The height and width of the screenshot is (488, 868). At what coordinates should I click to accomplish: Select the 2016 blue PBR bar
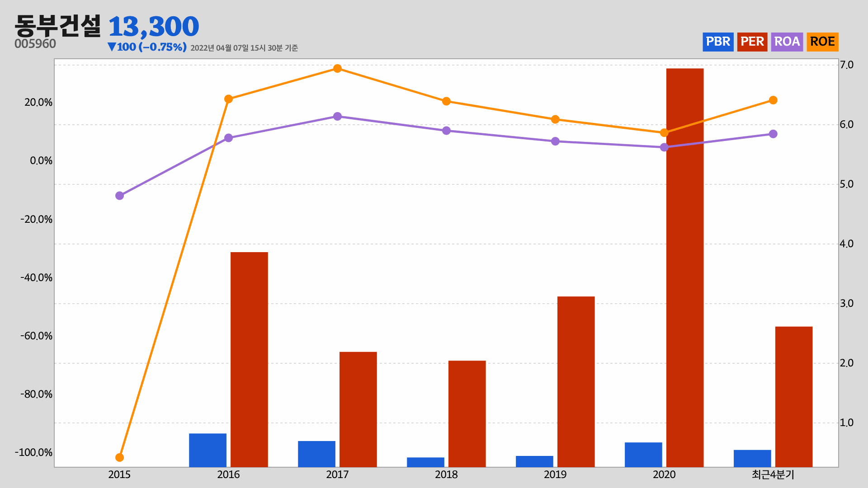click(x=208, y=450)
